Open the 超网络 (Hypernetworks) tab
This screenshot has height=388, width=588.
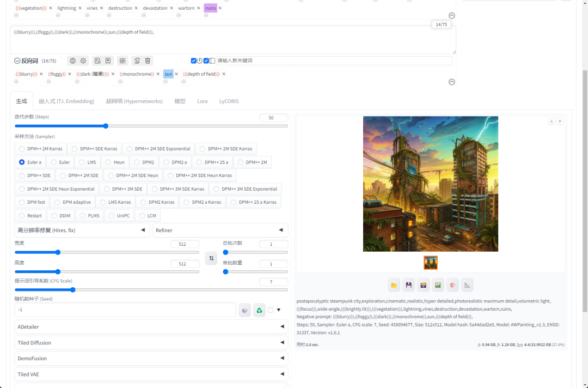tap(134, 101)
